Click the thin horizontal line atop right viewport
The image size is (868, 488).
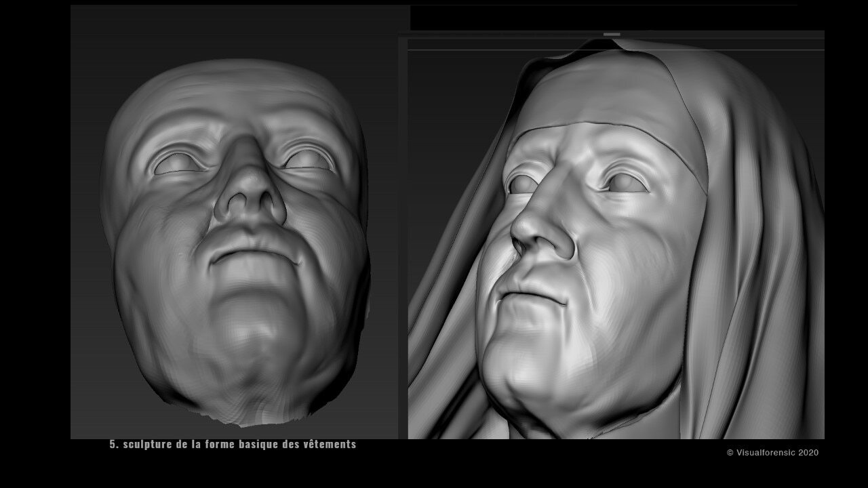616,49
